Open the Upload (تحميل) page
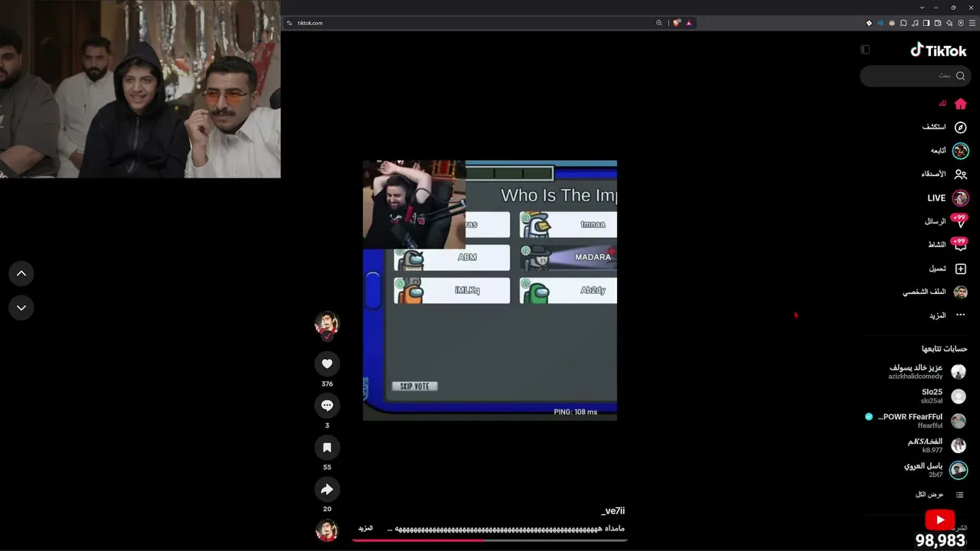This screenshot has height=551, width=980. (x=948, y=269)
